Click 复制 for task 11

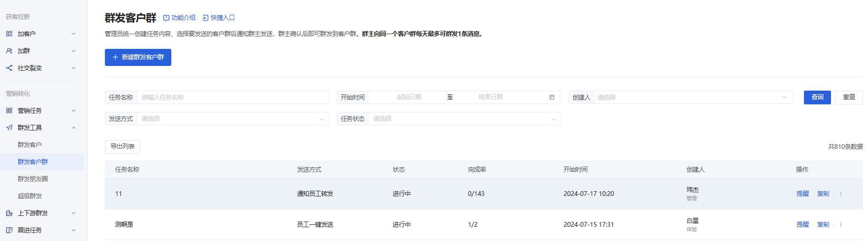[x=823, y=194]
